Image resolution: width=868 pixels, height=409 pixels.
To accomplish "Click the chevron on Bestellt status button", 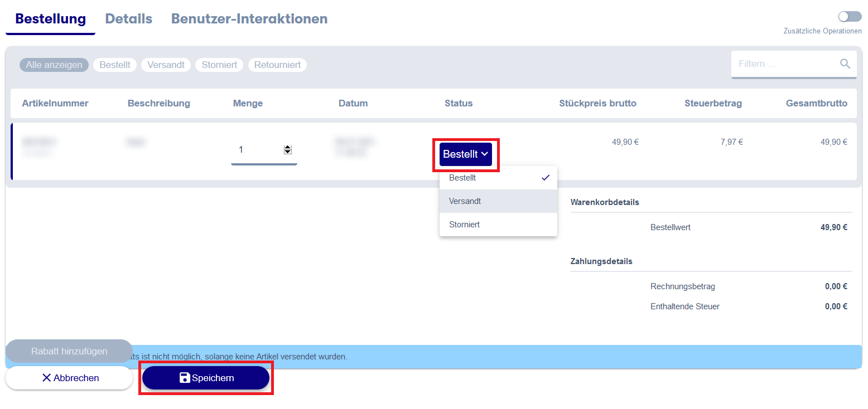I will click(485, 154).
